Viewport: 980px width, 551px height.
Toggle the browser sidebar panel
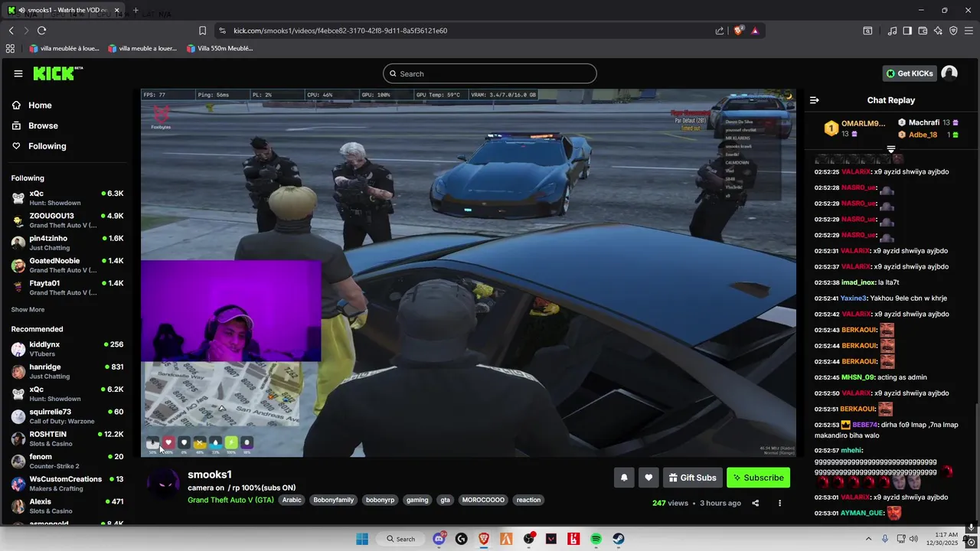point(907,31)
